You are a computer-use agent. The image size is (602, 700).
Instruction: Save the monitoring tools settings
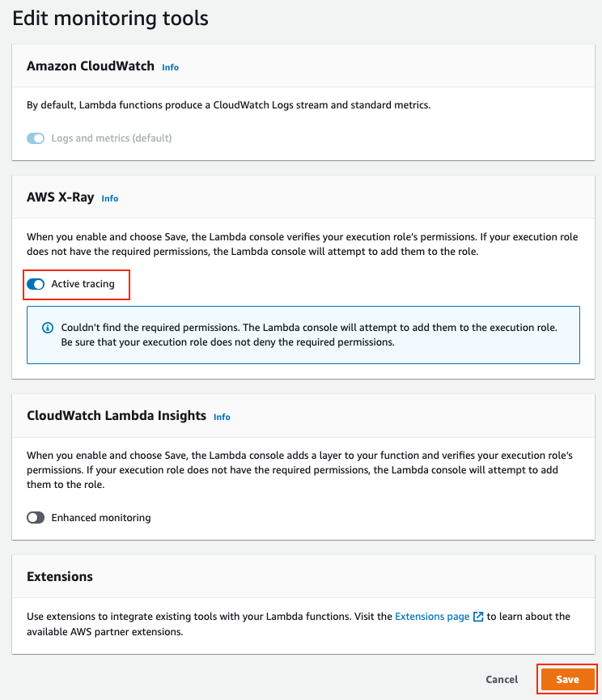pos(567,680)
